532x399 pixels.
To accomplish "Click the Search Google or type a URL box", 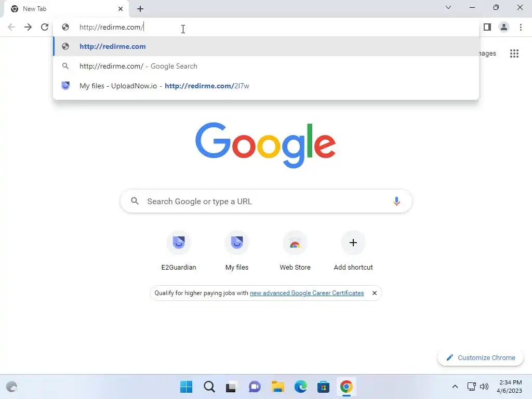I will coord(266,201).
